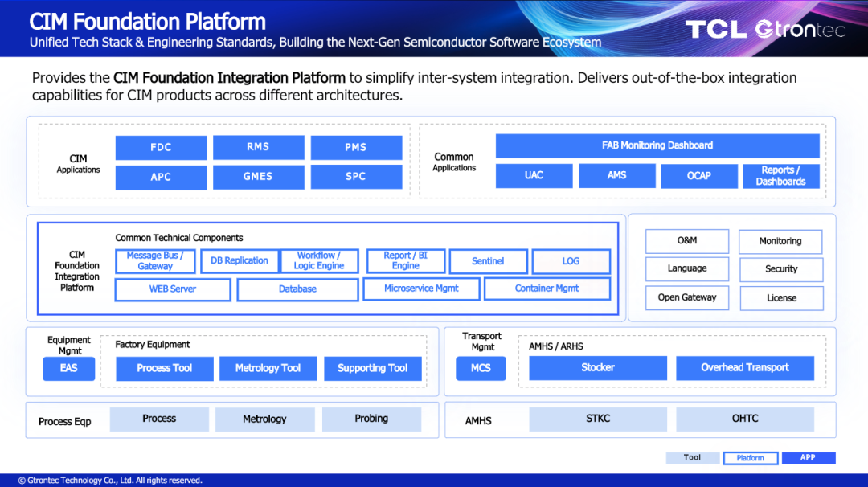Click the 'AMHS / ARHS' label
The image size is (868, 487).
556,346
